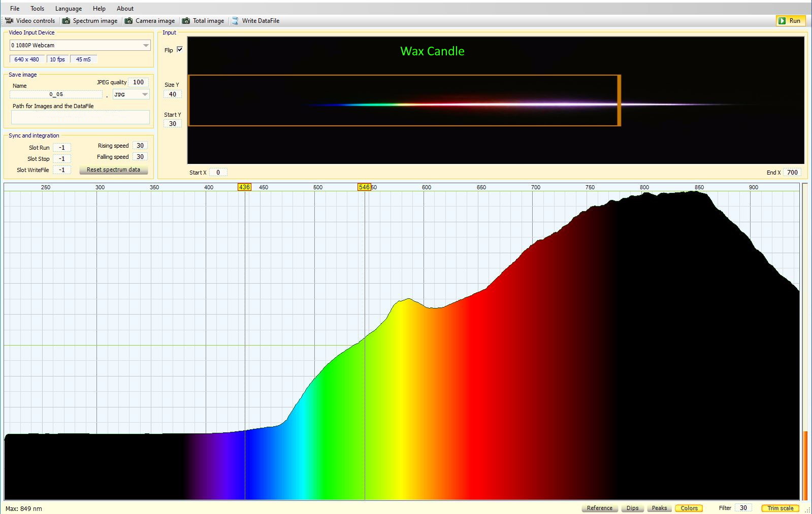
Task: Open the Language menu
Action: point(69,9)
